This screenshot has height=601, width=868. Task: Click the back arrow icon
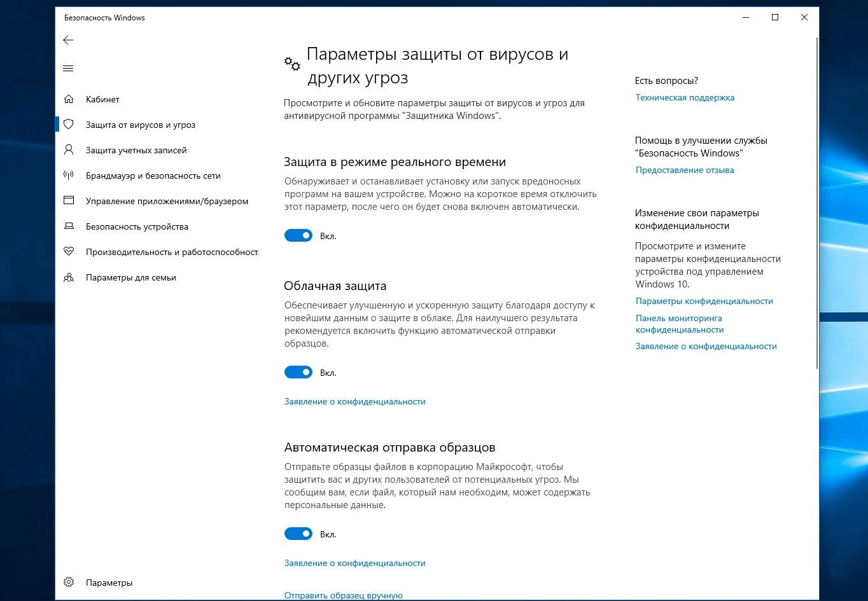click(68, 40)
